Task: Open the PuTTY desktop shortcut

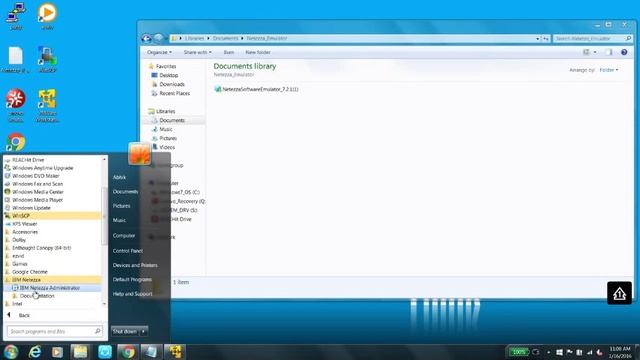Action: (16, 16)
